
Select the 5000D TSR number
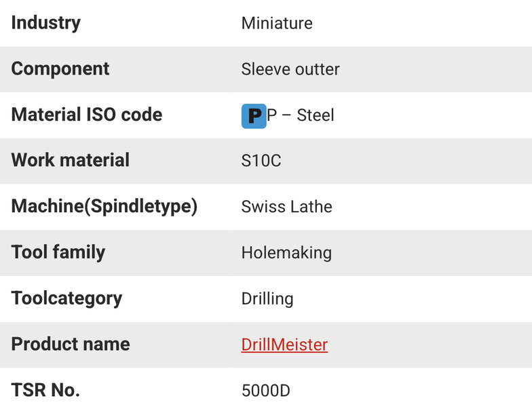point(266,391)
